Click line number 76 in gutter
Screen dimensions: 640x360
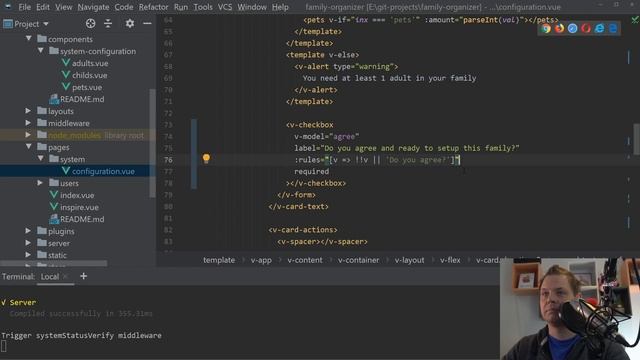pyautogui.click(x=168, y=160)
